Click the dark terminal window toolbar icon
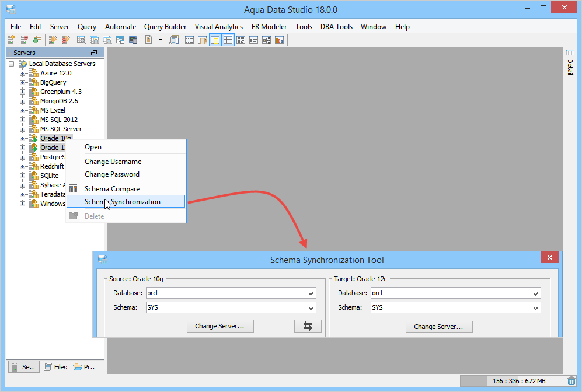Viewport: 582px width, 392px height. pyautogui.click(x=133, y=40)
